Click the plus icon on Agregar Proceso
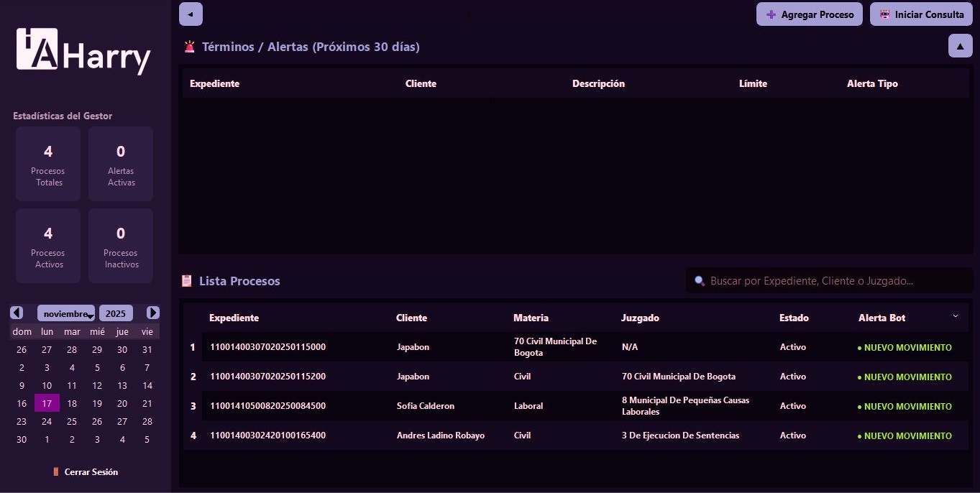Viewport: 980px width, 493px height. (x=771, y=14)
